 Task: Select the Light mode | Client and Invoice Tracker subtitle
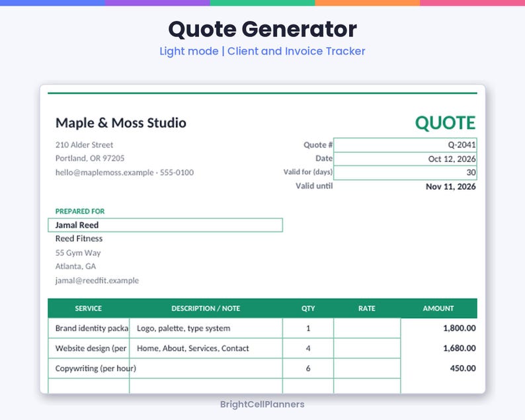pos(262,51)
